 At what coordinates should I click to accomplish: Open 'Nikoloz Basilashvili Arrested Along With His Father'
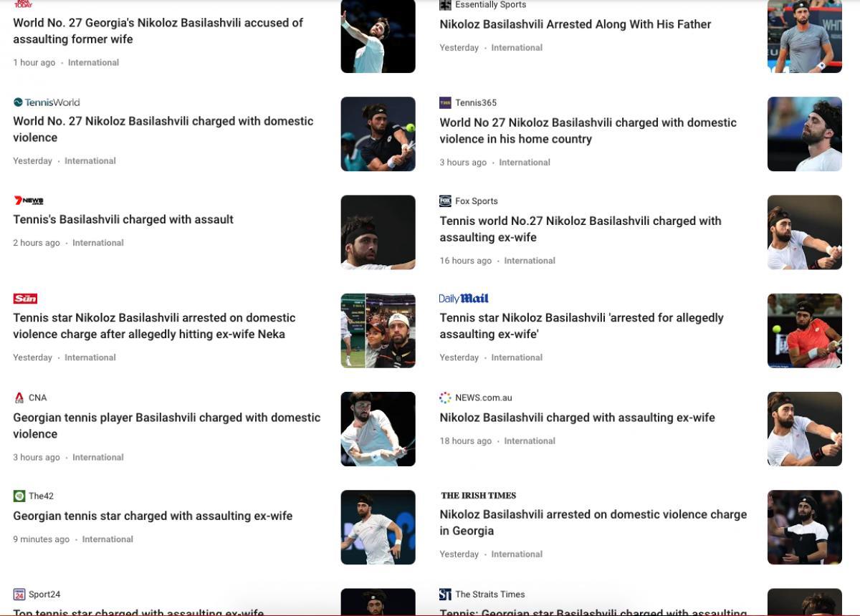(575, 24)
